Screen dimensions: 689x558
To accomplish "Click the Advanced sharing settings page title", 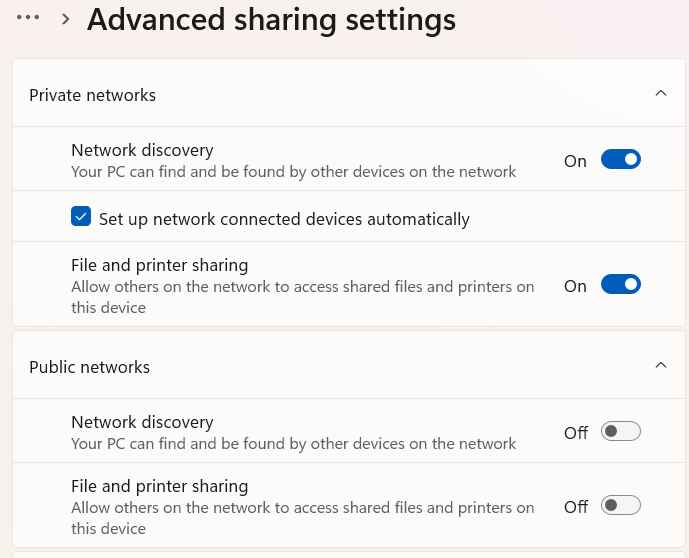I will 271,19.
